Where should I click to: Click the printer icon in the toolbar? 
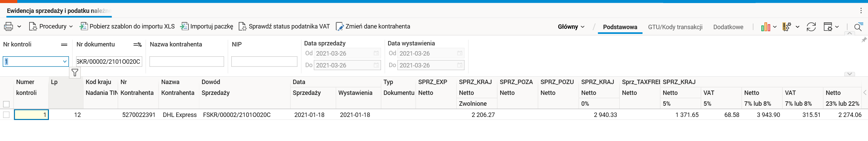tap(8, 26)
